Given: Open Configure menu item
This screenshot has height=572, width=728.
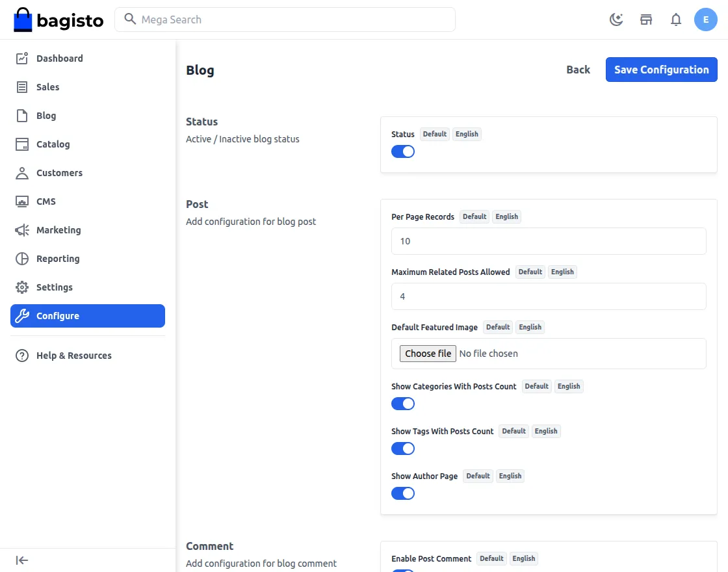Looking at the screenshot, I should tap(87, 316).
